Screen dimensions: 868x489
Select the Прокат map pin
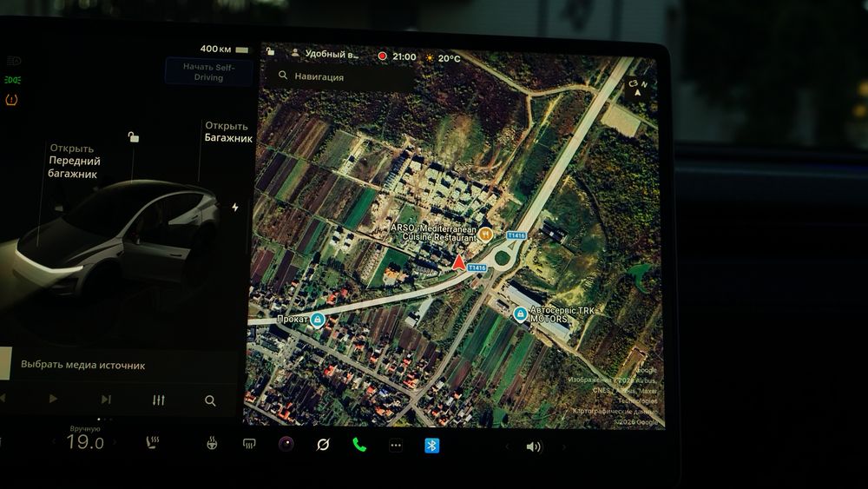click(x=317, y=320)
